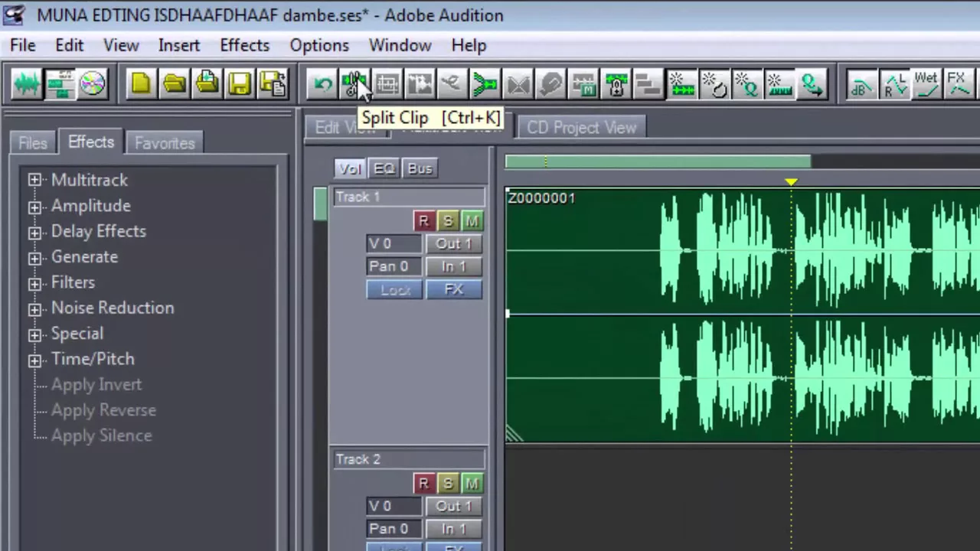Click the green converging-arrows mixdown icon

[485, 84]
